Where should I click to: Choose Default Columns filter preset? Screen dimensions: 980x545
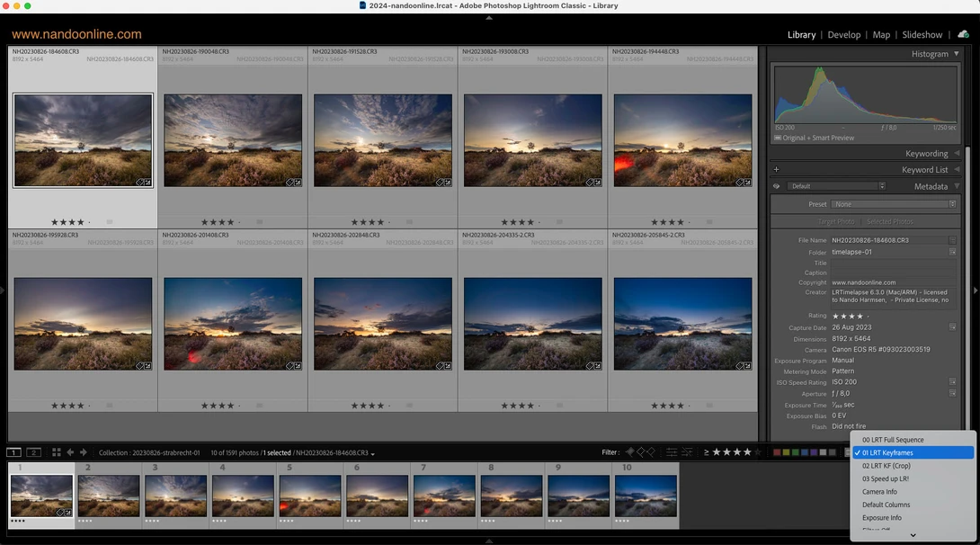(x=913, y=505)
